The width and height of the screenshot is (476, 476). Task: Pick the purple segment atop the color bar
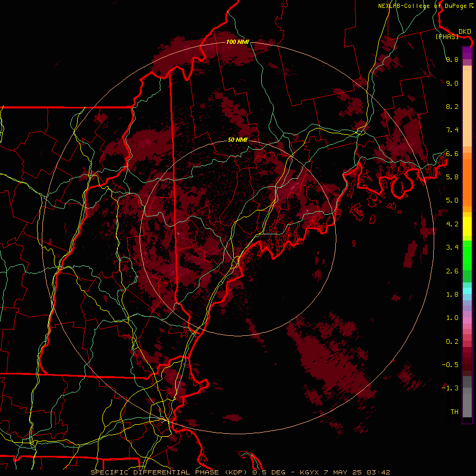click(x=467, y=53)
